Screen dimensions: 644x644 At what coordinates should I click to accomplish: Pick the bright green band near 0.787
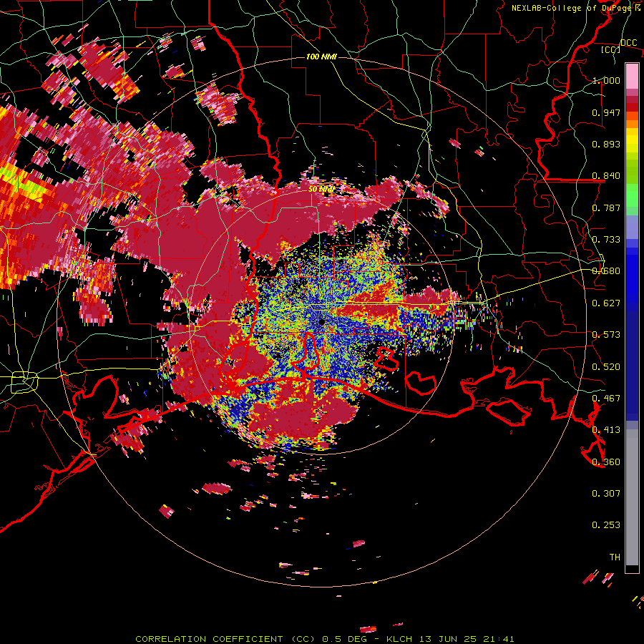pyautogui.click(x=632, y=195)
